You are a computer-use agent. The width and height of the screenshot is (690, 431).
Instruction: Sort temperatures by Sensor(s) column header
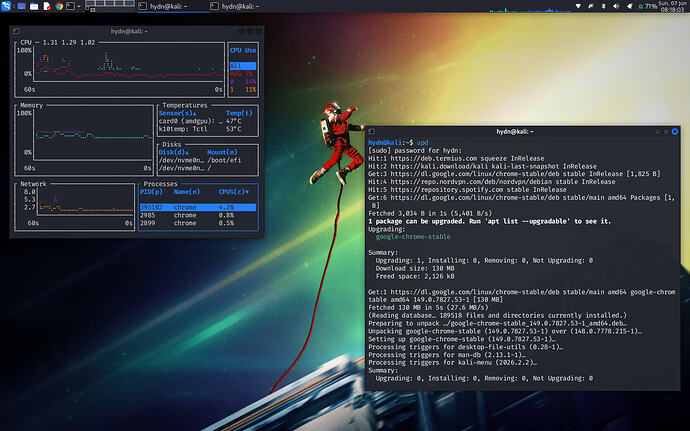pyautogui.click(x=177, y=113)
